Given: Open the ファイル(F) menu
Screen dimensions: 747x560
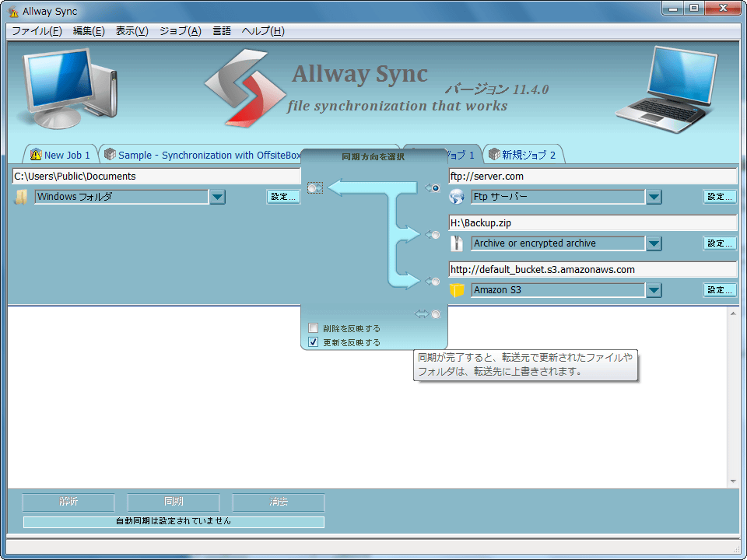Looking at the screenshot, I should [37, 31].
